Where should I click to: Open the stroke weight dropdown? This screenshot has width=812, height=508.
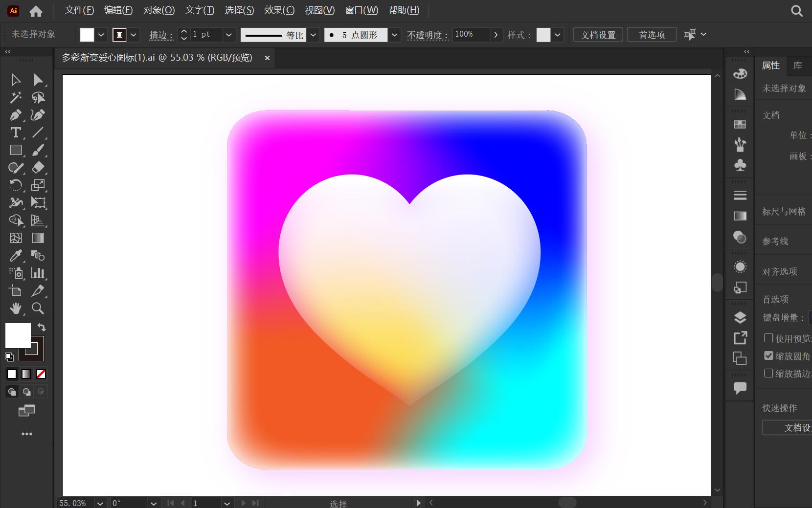coord(228,35)
